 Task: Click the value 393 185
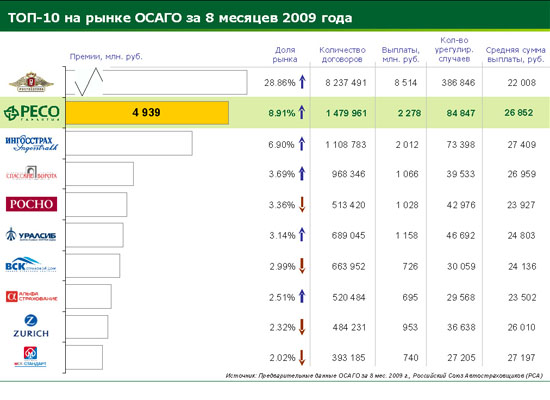tap(349, 358)
